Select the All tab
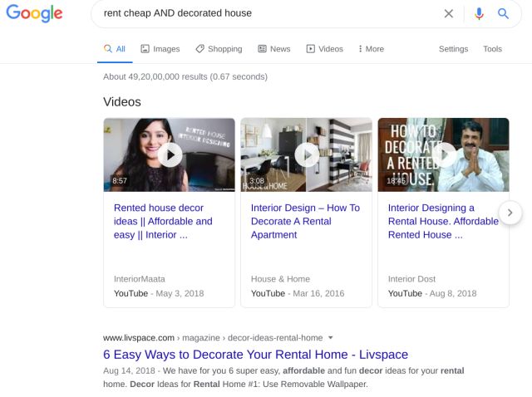Image resolution: width=532 pixels, height=397 pixels. (115, 49)
